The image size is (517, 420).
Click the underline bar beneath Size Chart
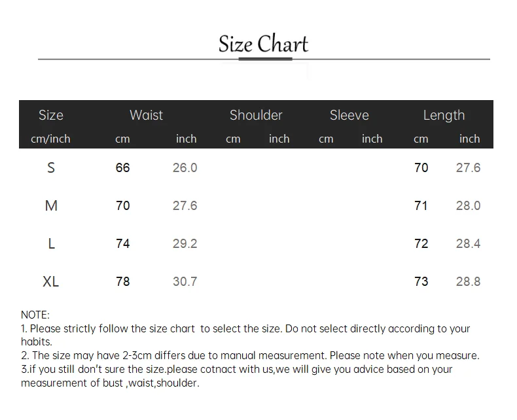point(266,59)
